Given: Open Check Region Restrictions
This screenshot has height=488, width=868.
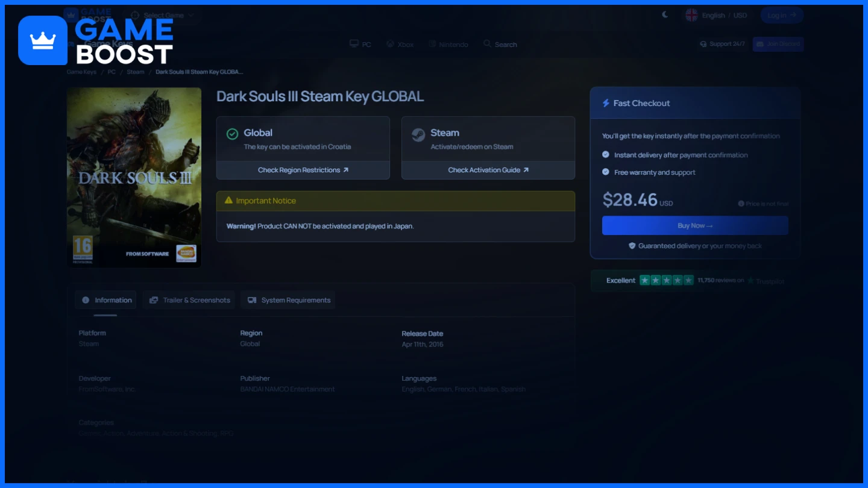Looking at the screenshot, I should (303, 170).
